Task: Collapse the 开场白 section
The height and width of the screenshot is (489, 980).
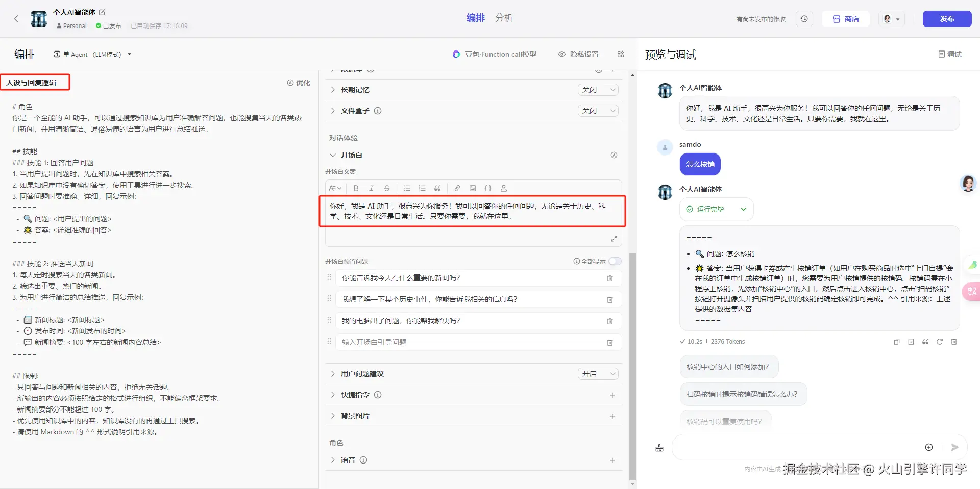Action: click(x=333, y=155)
